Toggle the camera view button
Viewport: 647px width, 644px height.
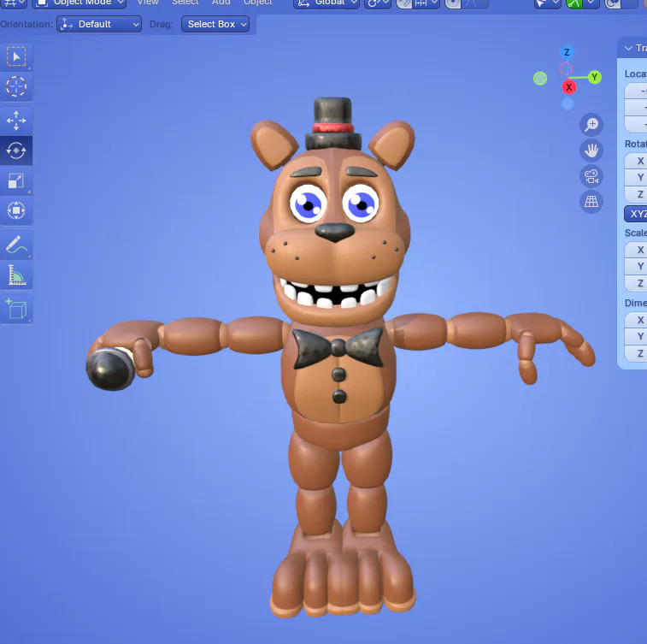pyautogui.click(x=591, y=176)
